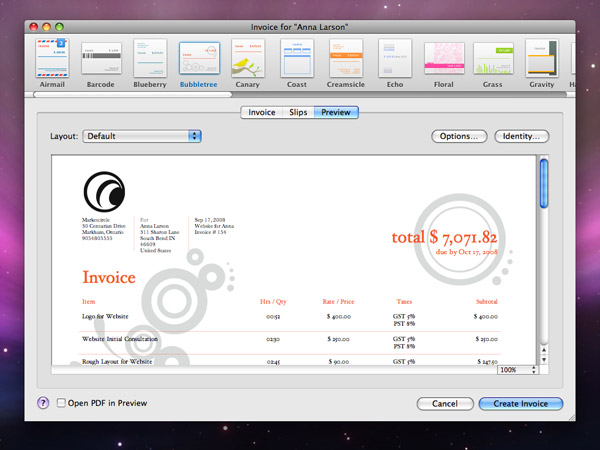
Task: Click the due by Oct 17, 2008 text
Action: (466, 252)
